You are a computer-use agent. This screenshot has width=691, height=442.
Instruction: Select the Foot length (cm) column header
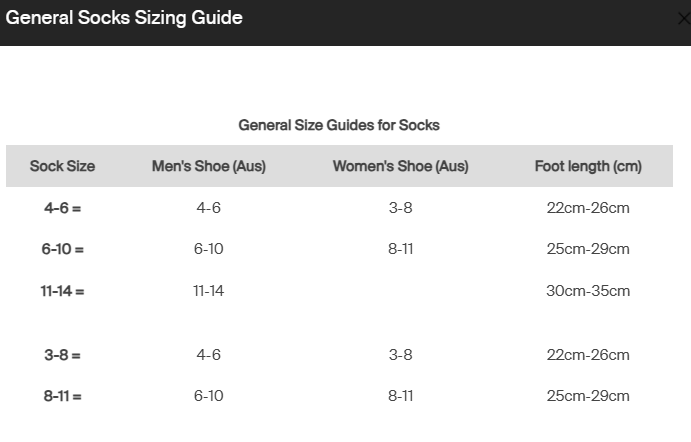(588, 166)
